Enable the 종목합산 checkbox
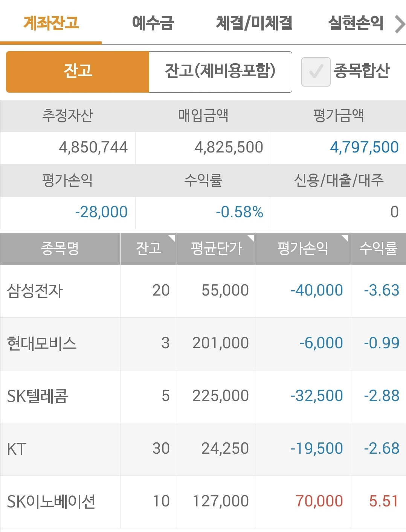Viewport: 406px width, 532px height. point(316,72)
